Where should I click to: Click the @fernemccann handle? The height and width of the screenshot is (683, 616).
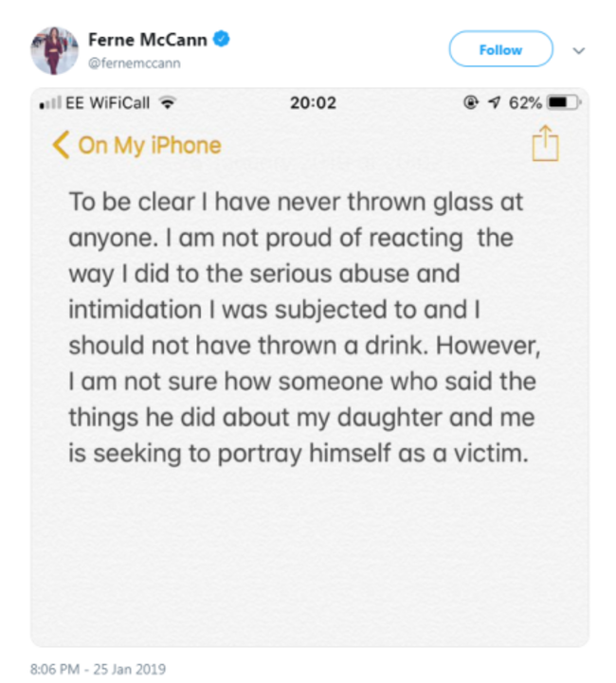click(x=135, y=63)
